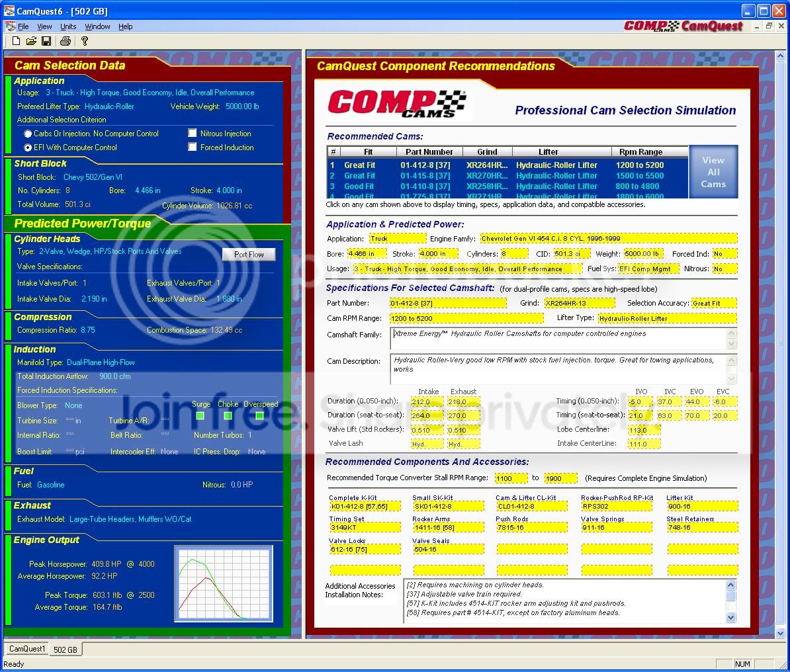
Task: Click the Help question mark icon
Action: (85, 41)
